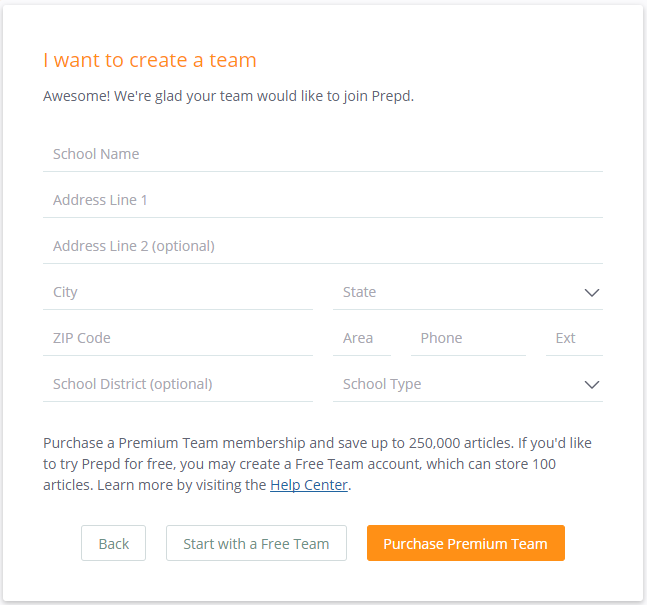The width and height of the screenshot is (647, 605).
Task: Expand the School Type dropdown
Action: pyautogui.click(x=468, y=384)
